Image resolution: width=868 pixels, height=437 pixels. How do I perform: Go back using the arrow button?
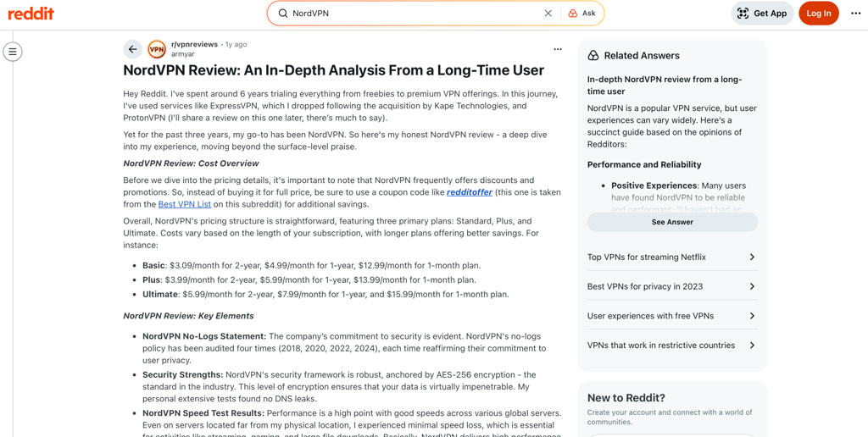132,49
